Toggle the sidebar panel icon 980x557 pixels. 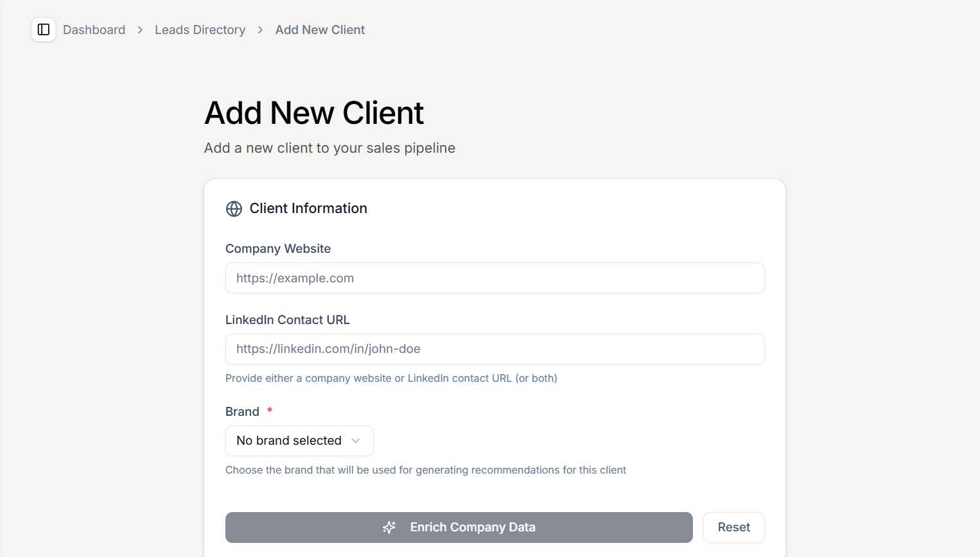pos(43,30)
